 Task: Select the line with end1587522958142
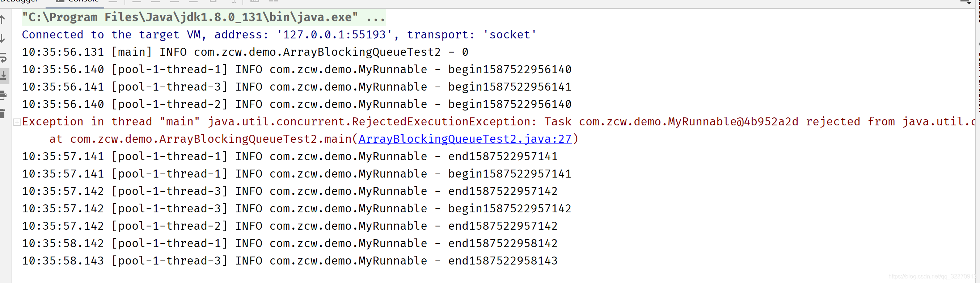290,244
